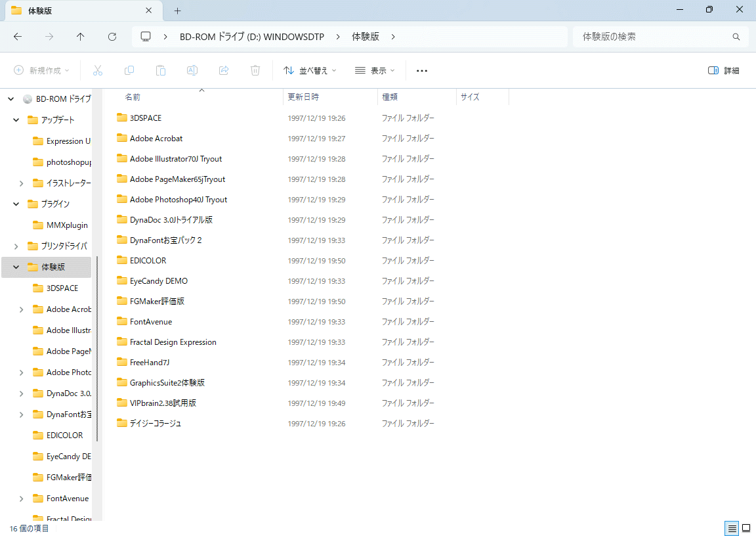Go back to previous folder
Screen dimensions: 756x536
tap(18, 37)
